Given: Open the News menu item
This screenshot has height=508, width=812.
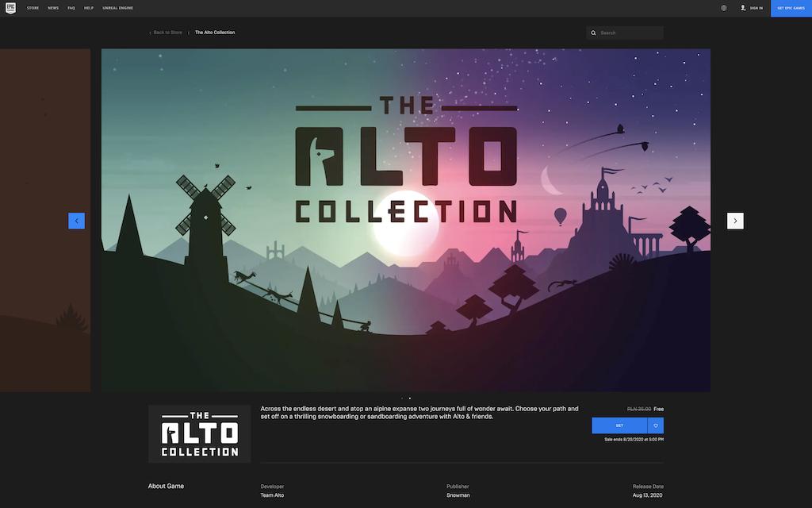Looking at the screenshot, I should (x=53, y=8).
